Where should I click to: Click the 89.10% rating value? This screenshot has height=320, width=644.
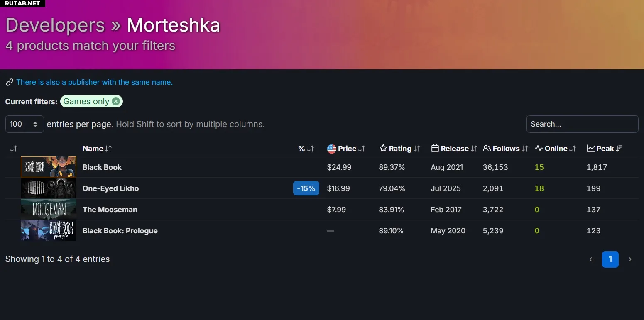[x=391, y=231]
